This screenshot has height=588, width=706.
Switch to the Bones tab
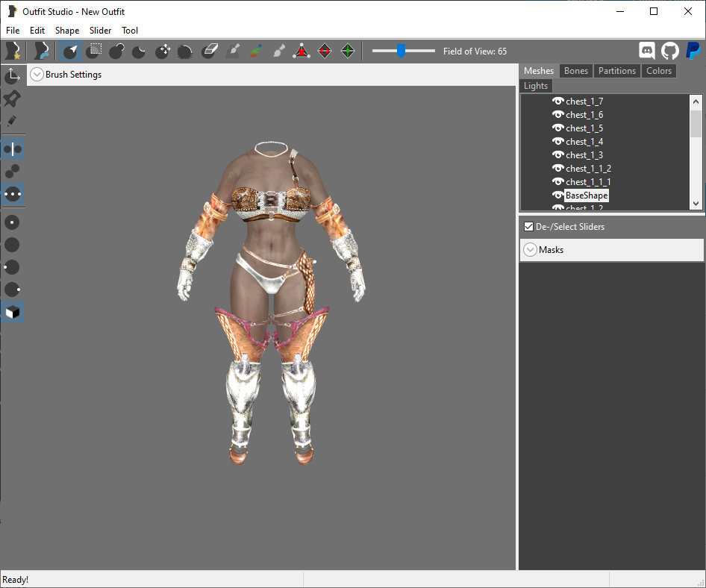point(576,71)
